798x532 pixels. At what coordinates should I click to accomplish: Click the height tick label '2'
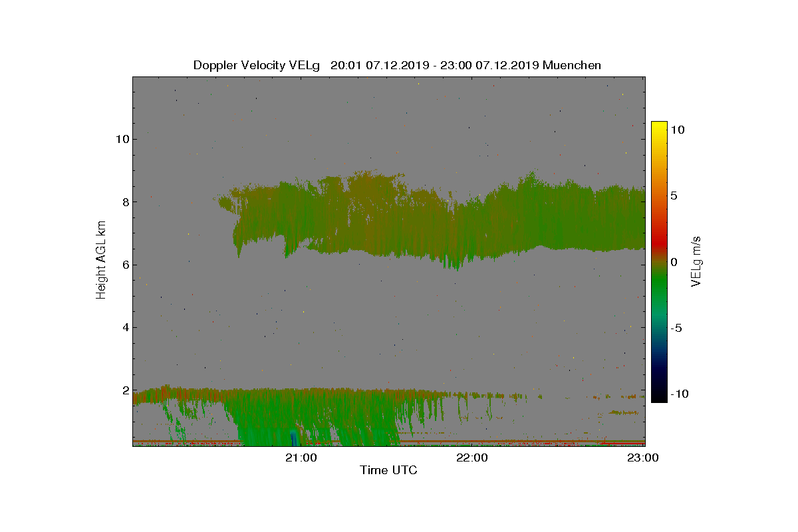click(124, 390)
